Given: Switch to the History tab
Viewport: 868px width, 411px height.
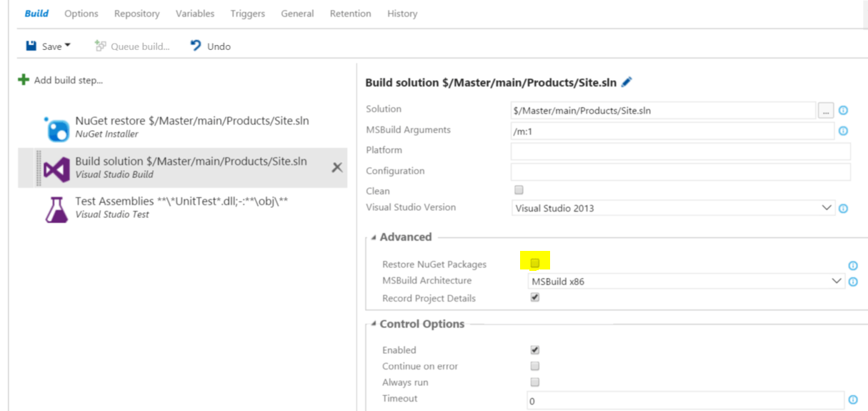Looking at the screenshot, I should [402, 14].
